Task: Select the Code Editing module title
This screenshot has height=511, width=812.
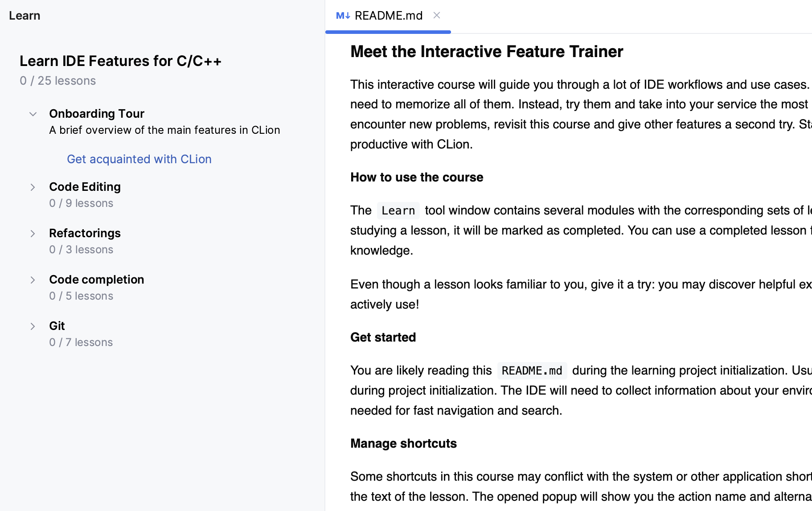Action: pyautogui.click(x=85, y=187)
